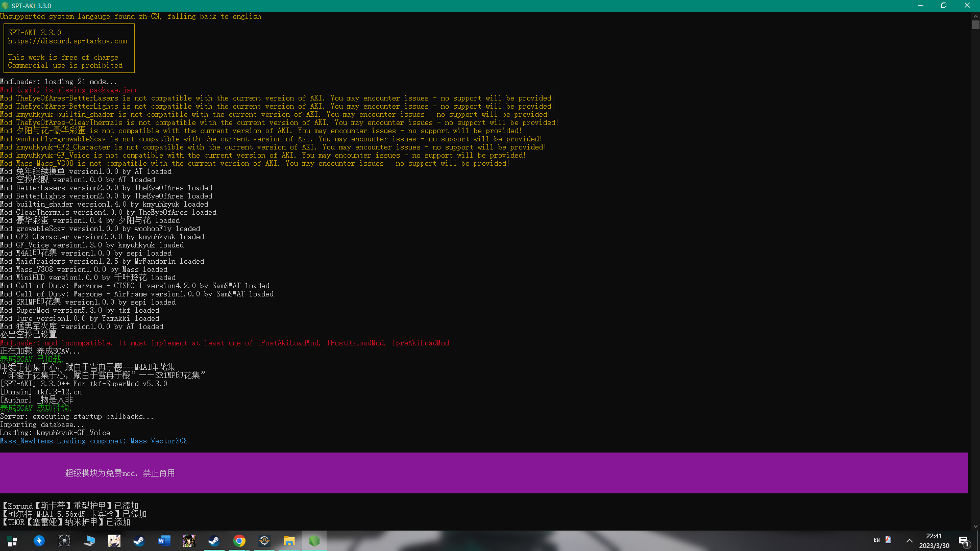Open the Windows Start menu
980x551 pixels.
[12, 541]
